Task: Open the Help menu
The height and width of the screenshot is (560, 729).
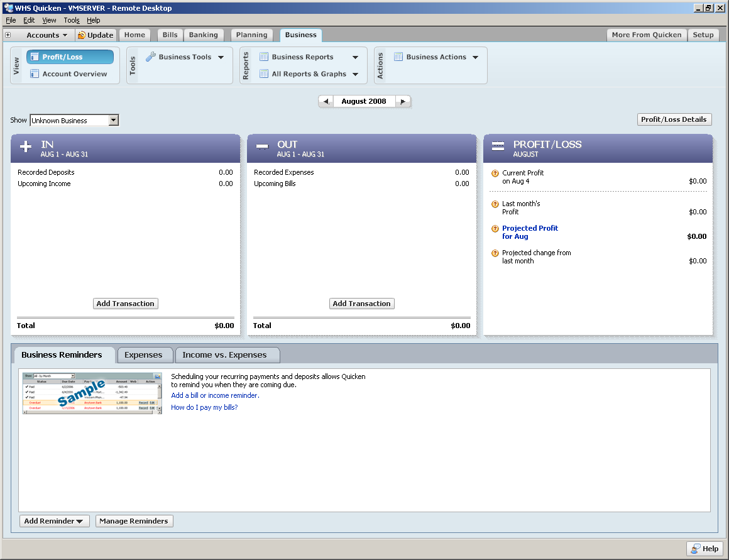Action: tap(94, 20)
